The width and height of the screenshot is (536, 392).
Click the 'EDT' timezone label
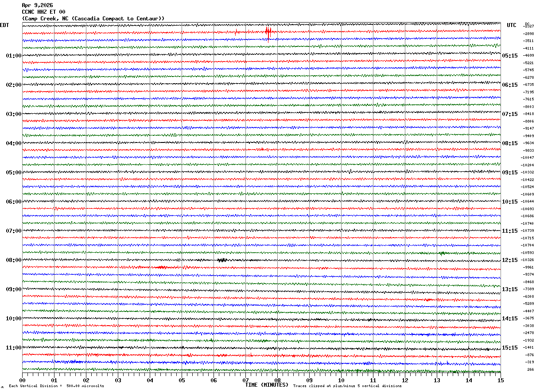(4, 25)
